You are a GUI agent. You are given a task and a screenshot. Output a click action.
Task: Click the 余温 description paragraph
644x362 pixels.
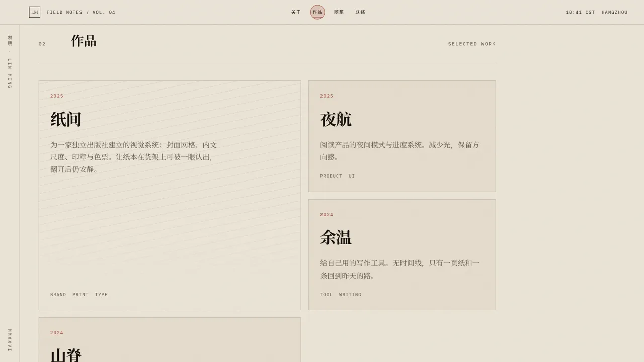400,269
